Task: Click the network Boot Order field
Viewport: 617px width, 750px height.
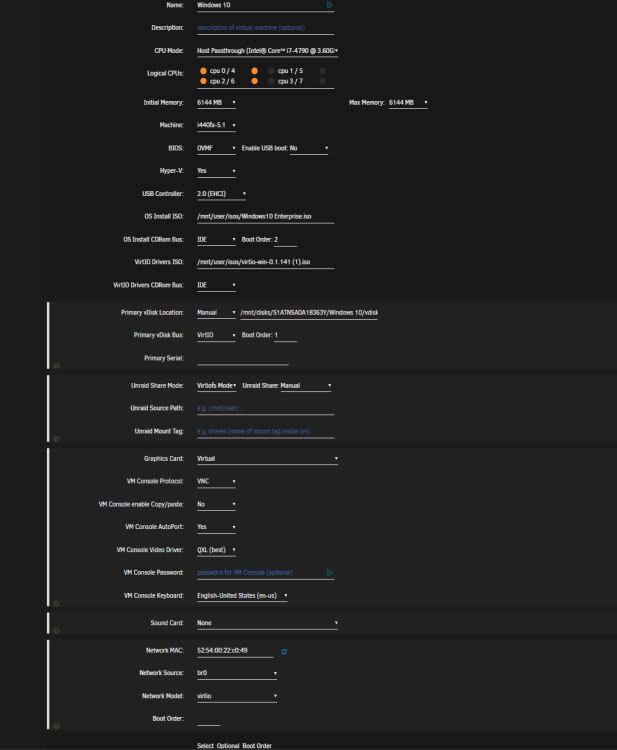Action: click(x=209, y=719)
